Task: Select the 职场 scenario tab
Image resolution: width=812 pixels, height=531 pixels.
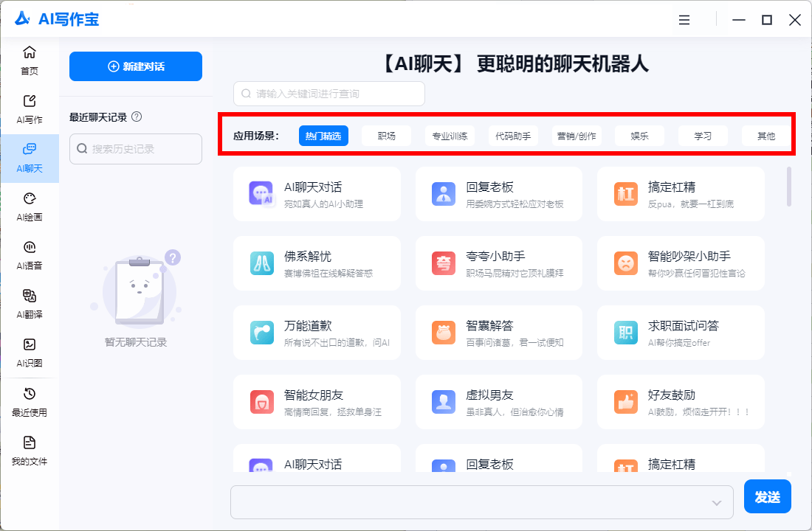Action: click(x=386, y=136)
